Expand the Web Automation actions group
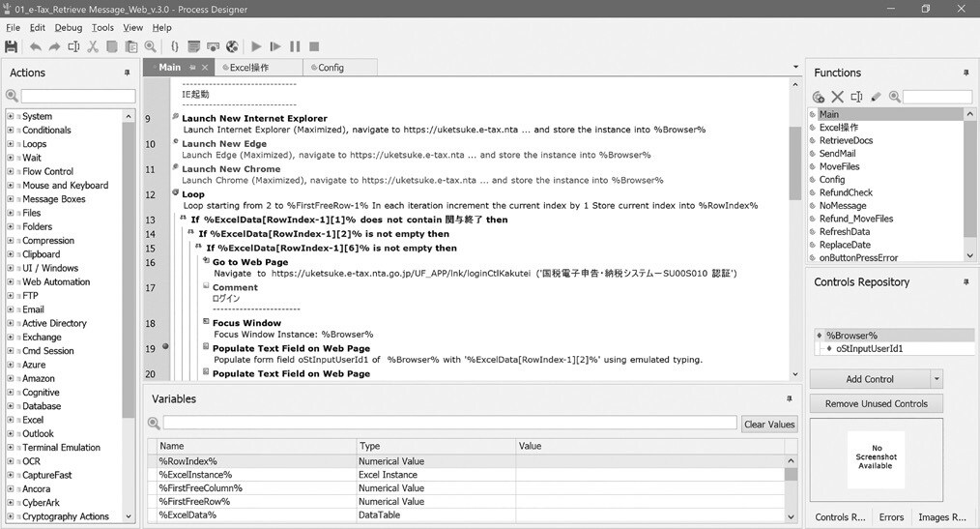Image resolution: width=980 pixels, height=529 pixels. coord(11,282)
